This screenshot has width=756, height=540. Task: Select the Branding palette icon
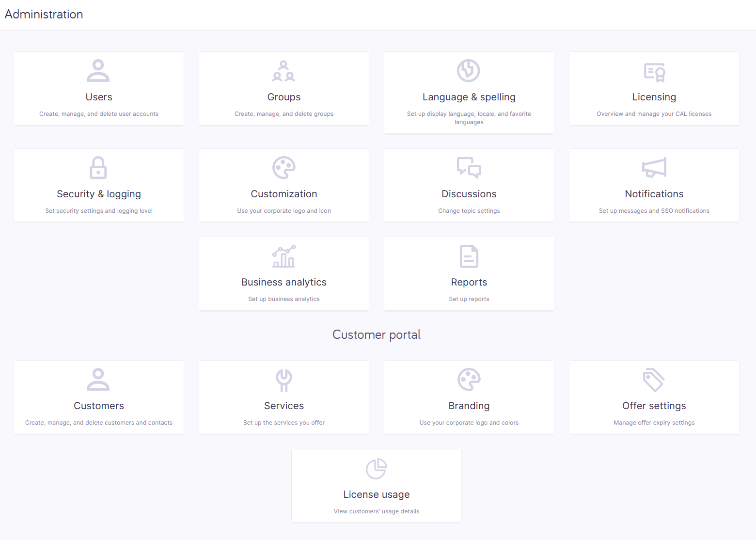469,380
